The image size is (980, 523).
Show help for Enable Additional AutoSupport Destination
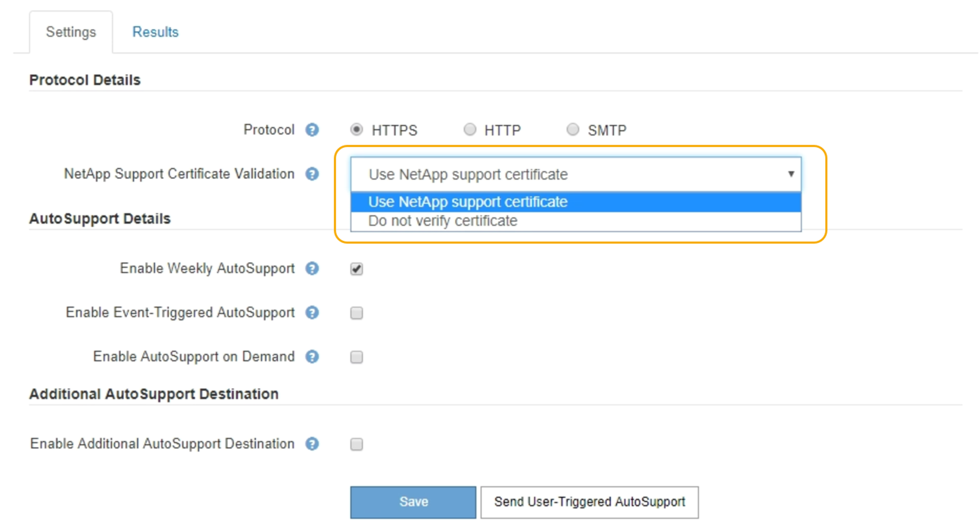(x=312, y=444)
